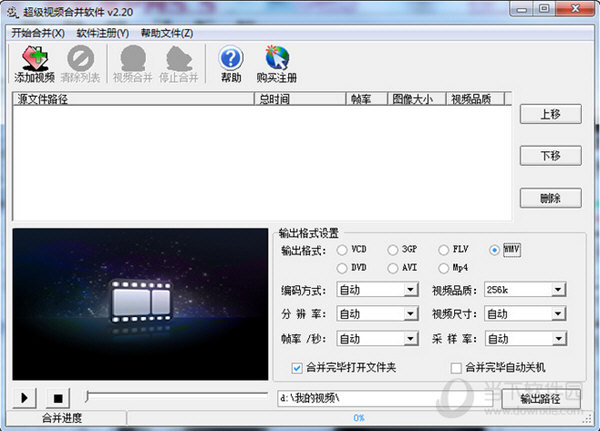Click the 下移 move down button

point(551,156)
